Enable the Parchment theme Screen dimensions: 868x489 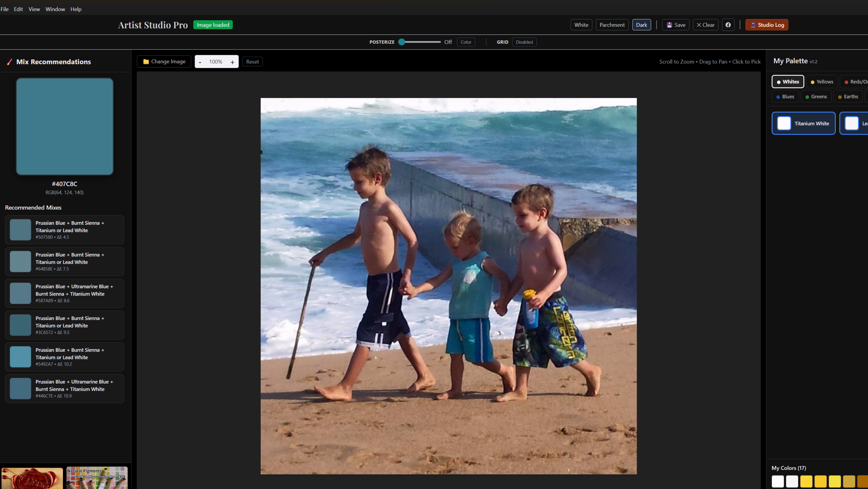point(612,25)
